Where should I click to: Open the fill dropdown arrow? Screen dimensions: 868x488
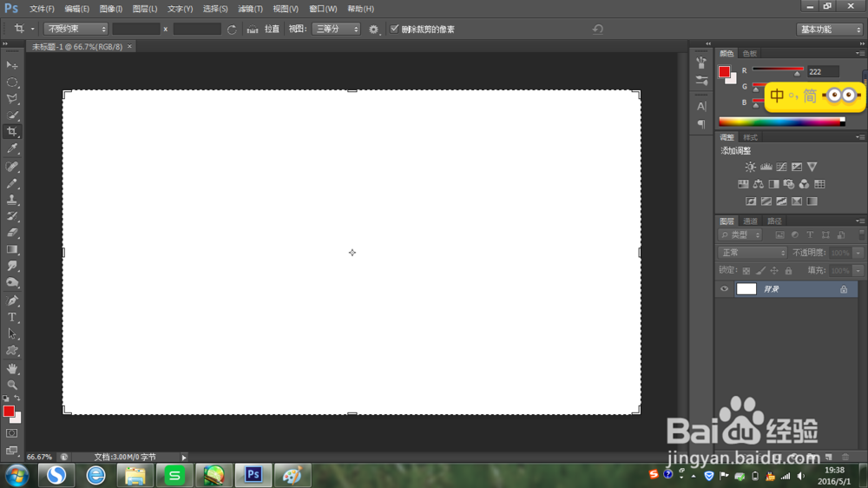pyautogui.click(x=858, y=270)
